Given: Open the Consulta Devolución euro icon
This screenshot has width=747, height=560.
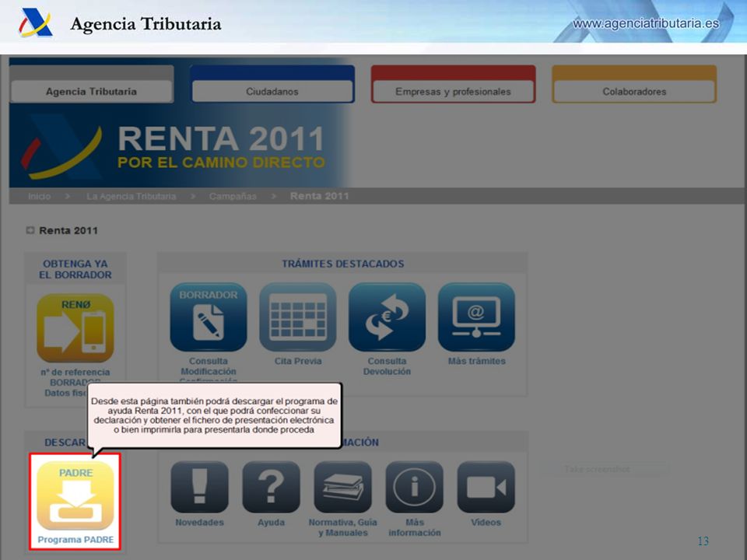Looking at the screenshot, I should (x=387, y=317).
